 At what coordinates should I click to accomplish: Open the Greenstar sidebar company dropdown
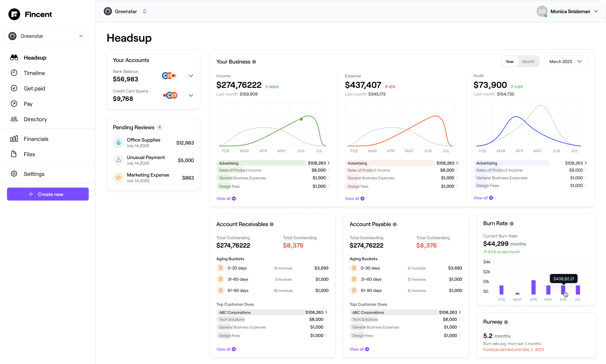(46, 36)
